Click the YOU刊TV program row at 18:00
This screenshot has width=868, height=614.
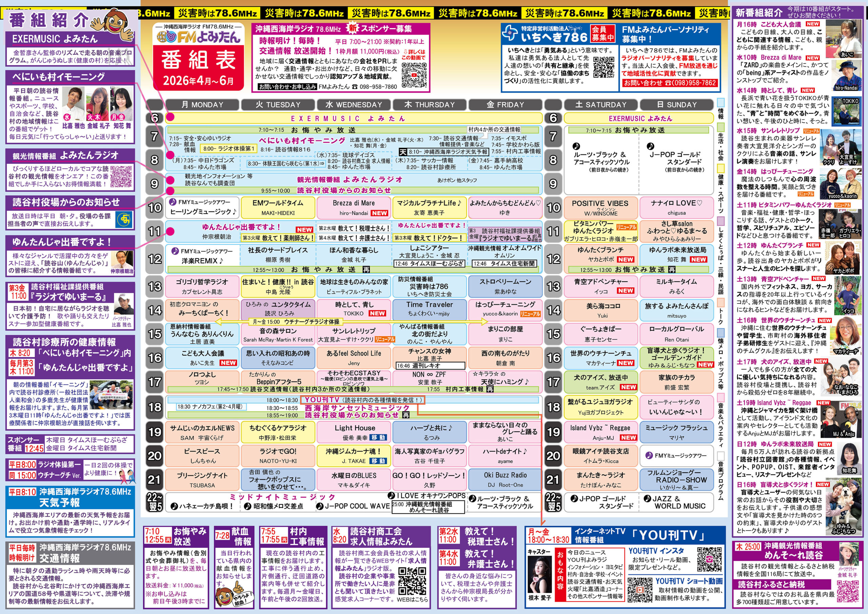[362, 400]
